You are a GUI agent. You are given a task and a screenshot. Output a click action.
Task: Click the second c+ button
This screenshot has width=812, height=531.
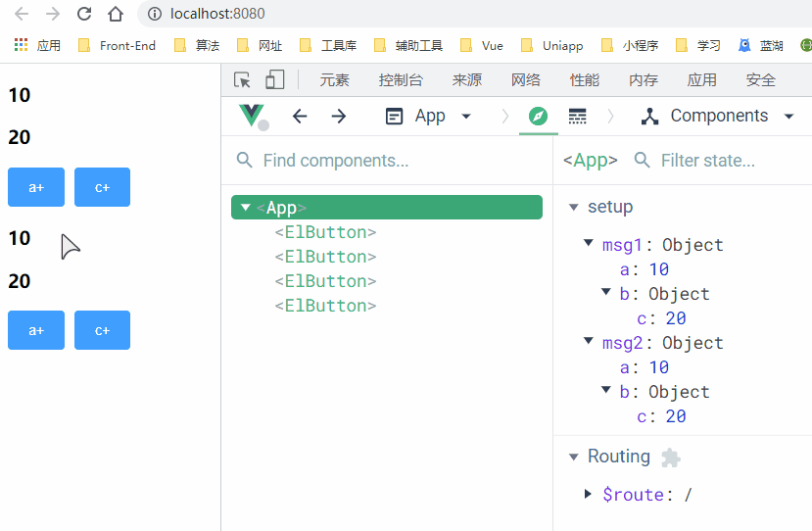[102, 330]
